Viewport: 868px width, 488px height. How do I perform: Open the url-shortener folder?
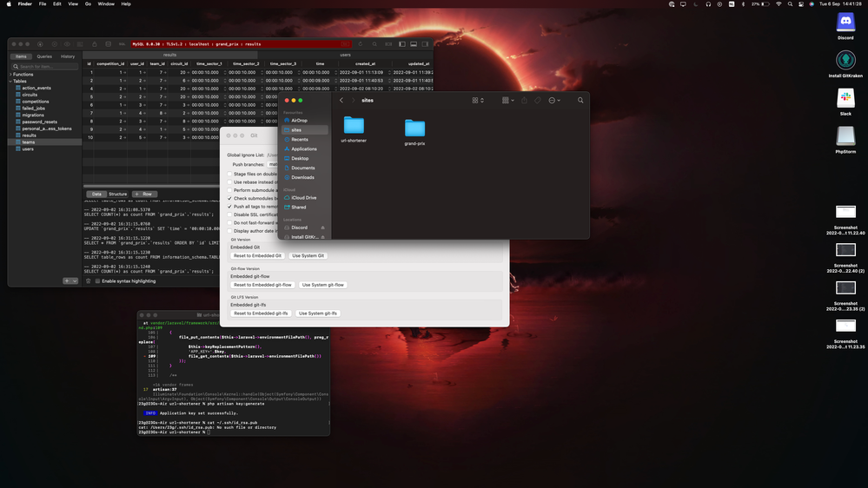(x=354, y=127)
